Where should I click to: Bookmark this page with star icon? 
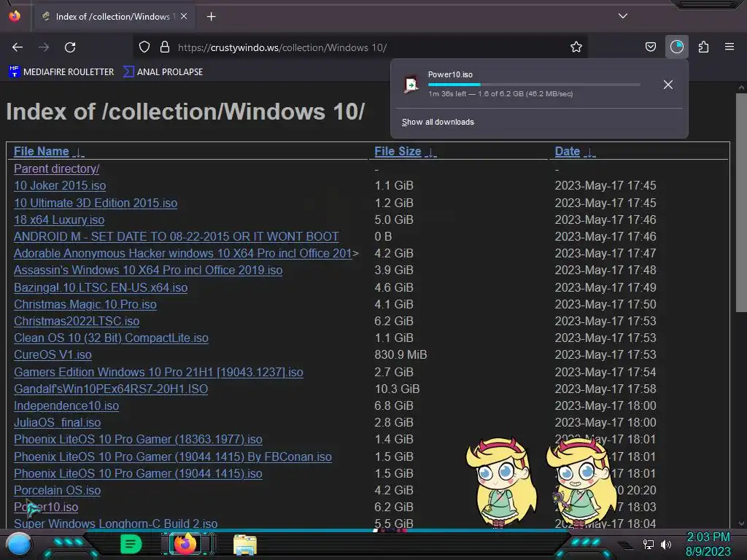point(576,47)
